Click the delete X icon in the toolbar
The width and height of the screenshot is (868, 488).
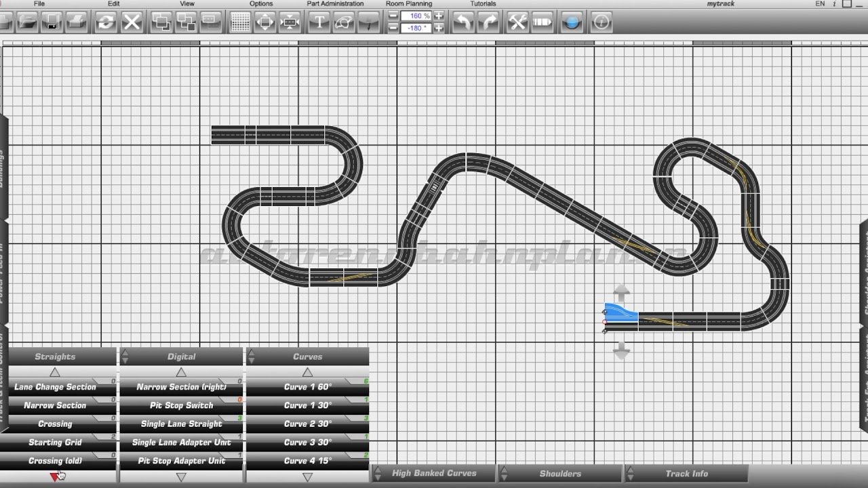tap(132, 22)
